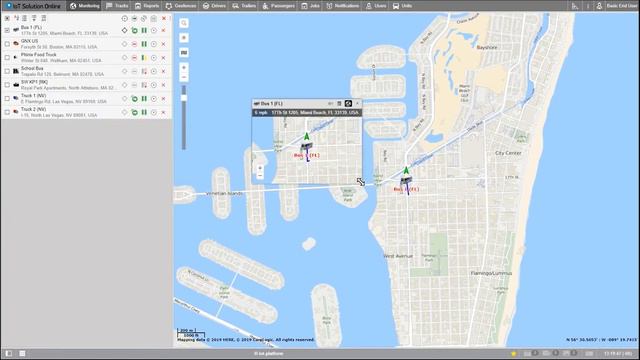
Task: Click motion state icon for Truck 2 (NV)
Action: pyautogui.click(x=134, y=112)
